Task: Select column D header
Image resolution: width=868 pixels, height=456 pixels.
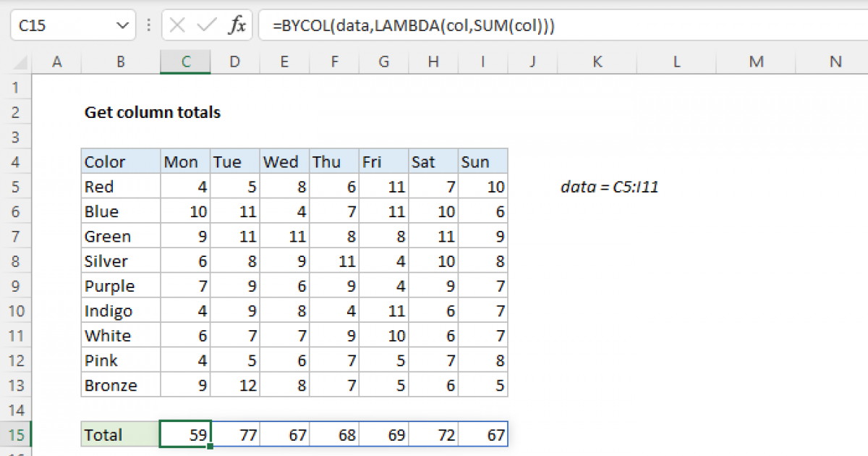Action: 234,63
